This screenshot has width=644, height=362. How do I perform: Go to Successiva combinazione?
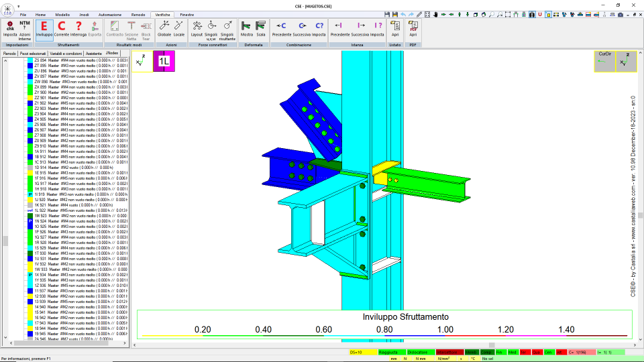[x=302, y=29]
